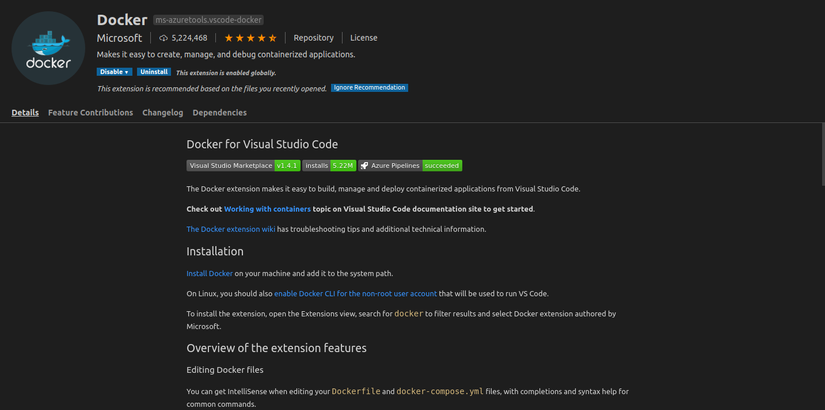
Task: Click the install count cloud icon
Action: tap(164, 38)
